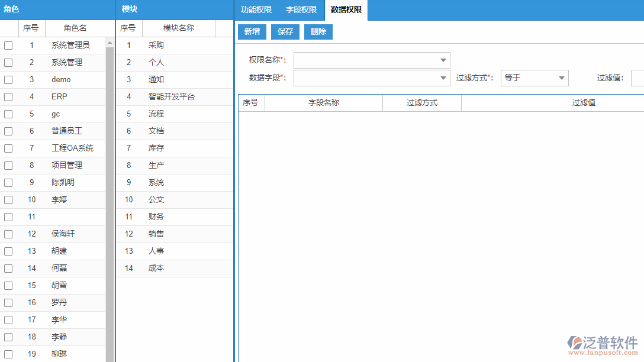
Task: Click the 保存 button
Action: (x=285, y=32)
